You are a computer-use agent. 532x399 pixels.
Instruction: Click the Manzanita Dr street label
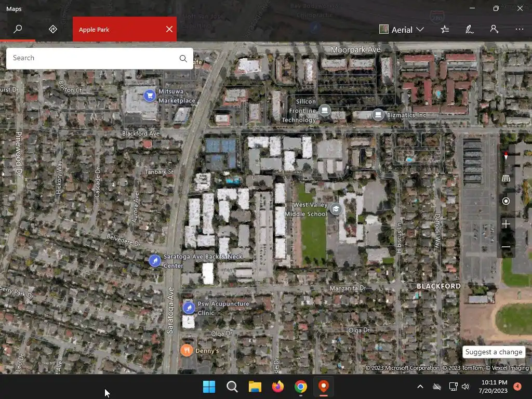(x=348, y=288)
